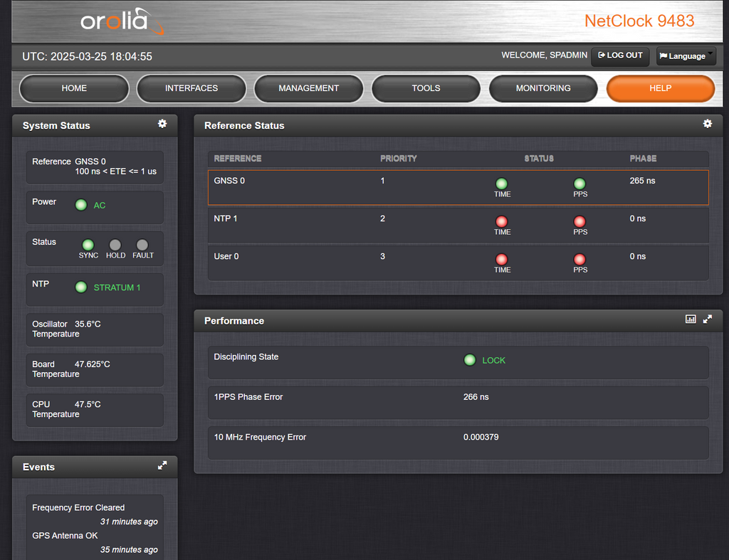Click the Orolia logo
The width and height of the screenshot is (729, 560).
pyautogui.click(x=122, y=21)
